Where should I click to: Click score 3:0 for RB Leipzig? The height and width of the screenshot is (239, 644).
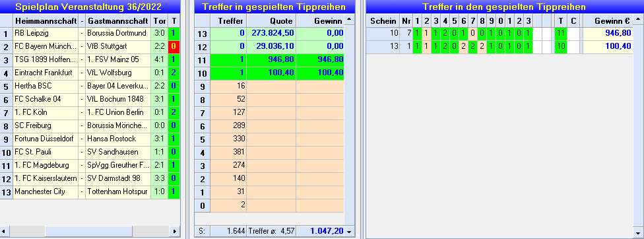(160, 33)
